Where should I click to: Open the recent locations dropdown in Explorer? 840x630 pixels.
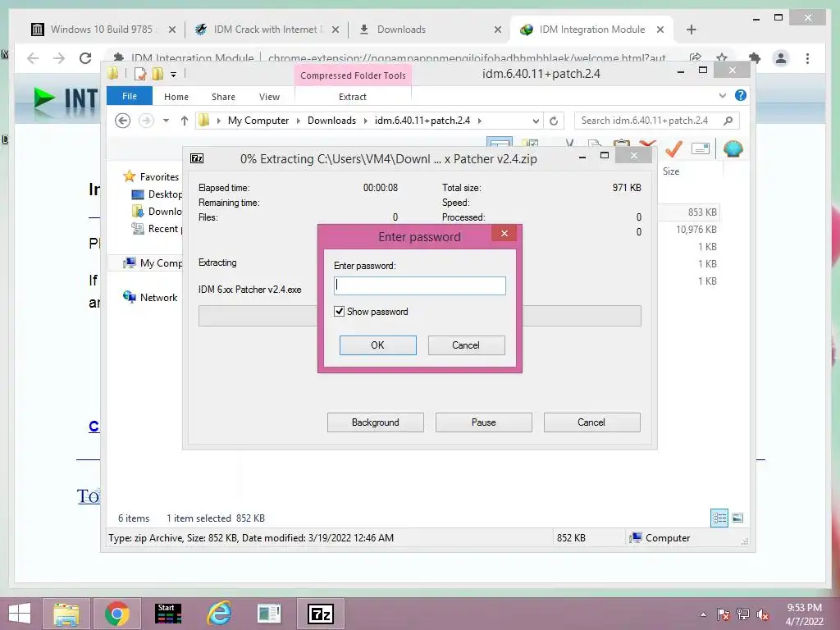click(x=166, y=121)
